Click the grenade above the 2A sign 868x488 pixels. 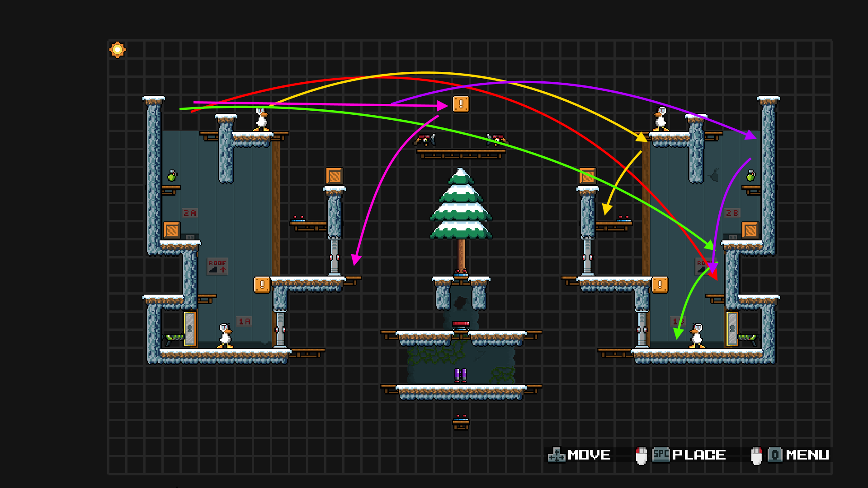coord(172,176)
